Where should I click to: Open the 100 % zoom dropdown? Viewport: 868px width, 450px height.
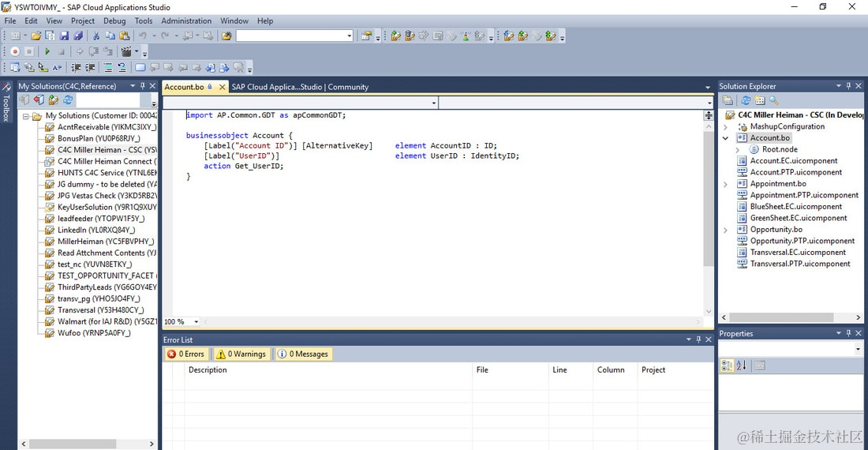[x=196, y=322]
